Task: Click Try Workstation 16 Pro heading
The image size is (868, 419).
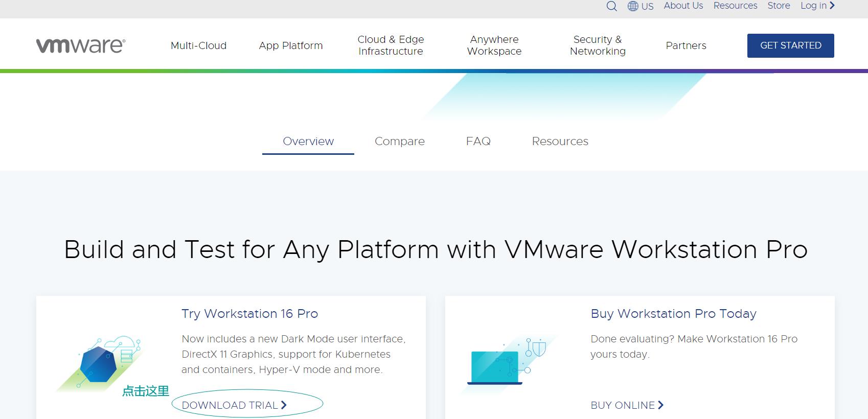Action: (250, 314)
